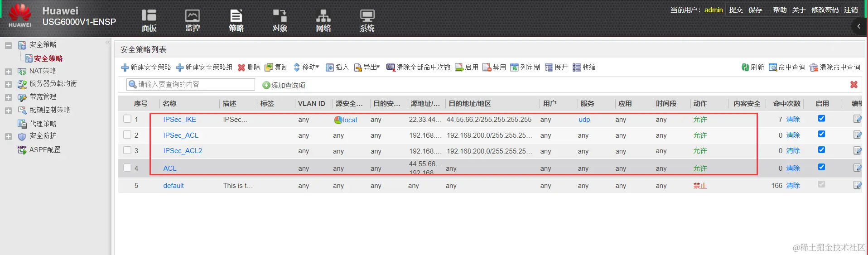Expand the 带宽管理 tree node
Screen dimensions: 868x255
tap(8, 97)
